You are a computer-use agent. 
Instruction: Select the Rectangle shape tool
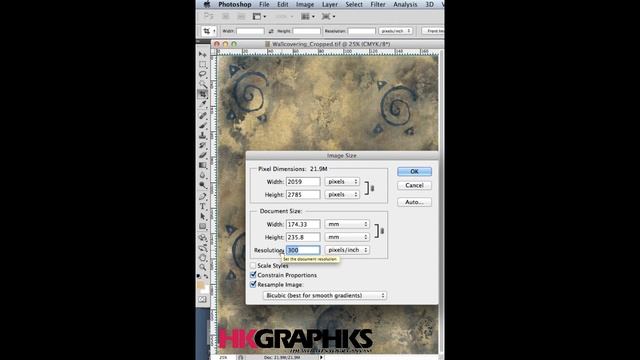[203, 227]
